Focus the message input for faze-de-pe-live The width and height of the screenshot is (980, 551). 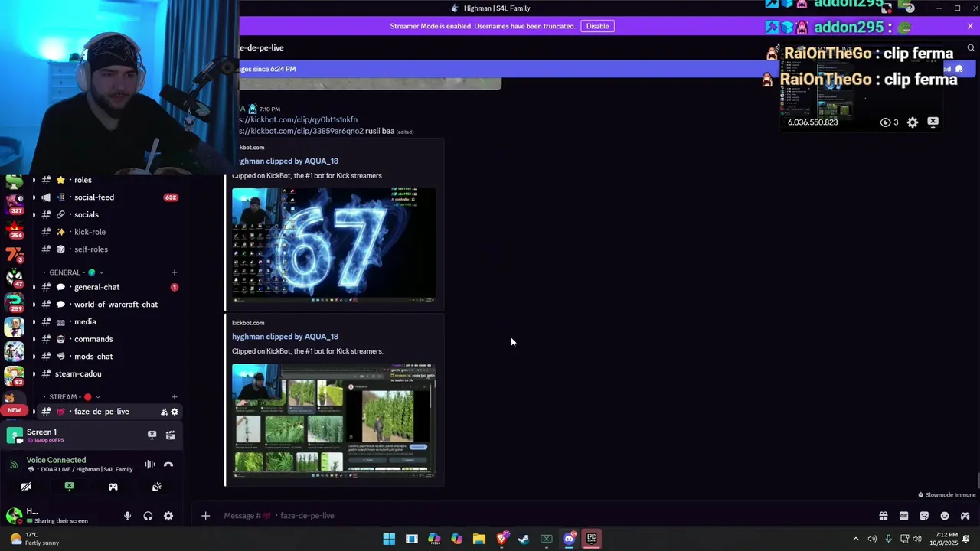click(536, 516)
